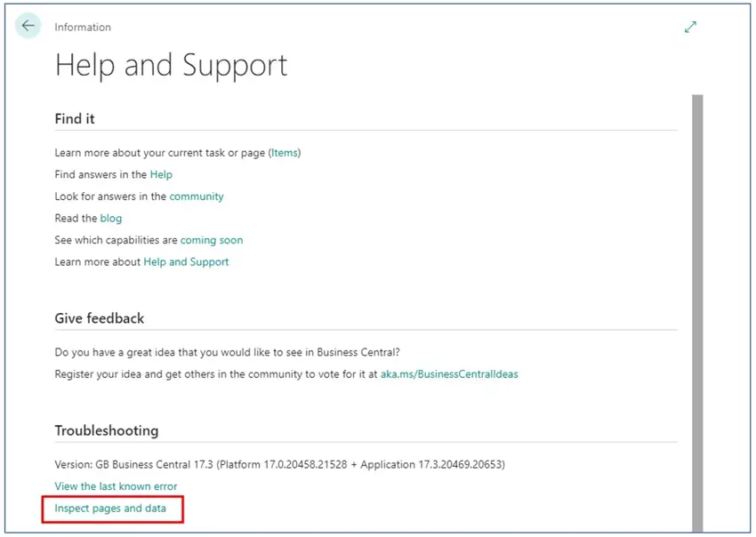
Task: Click the Find it section heading
Action: point(75,119)
